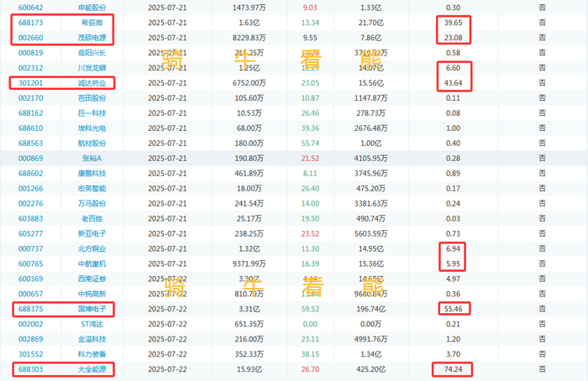
Task: Open stock code 000869 link
Action: (x=31, y=159)
